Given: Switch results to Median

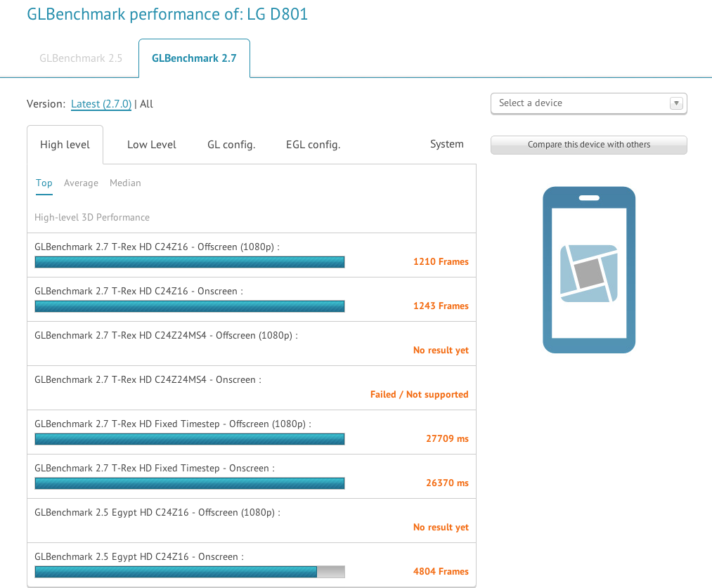Looking at the screenshot, I should [125, 183].
